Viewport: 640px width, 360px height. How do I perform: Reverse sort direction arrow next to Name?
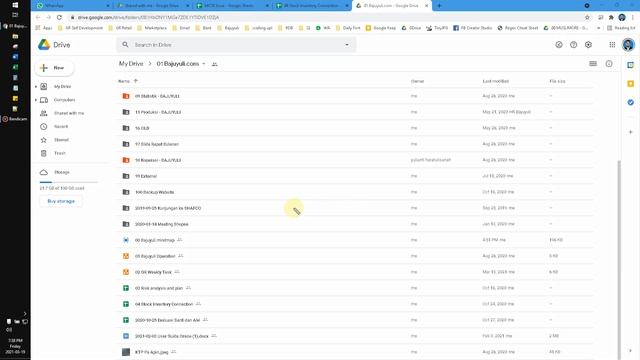click(x=136, y=81)
